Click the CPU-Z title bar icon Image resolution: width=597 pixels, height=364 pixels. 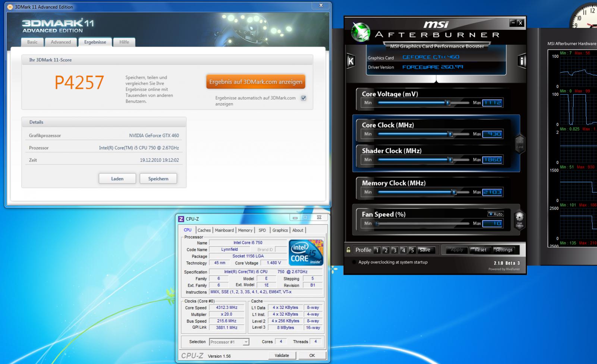(181, 219)
